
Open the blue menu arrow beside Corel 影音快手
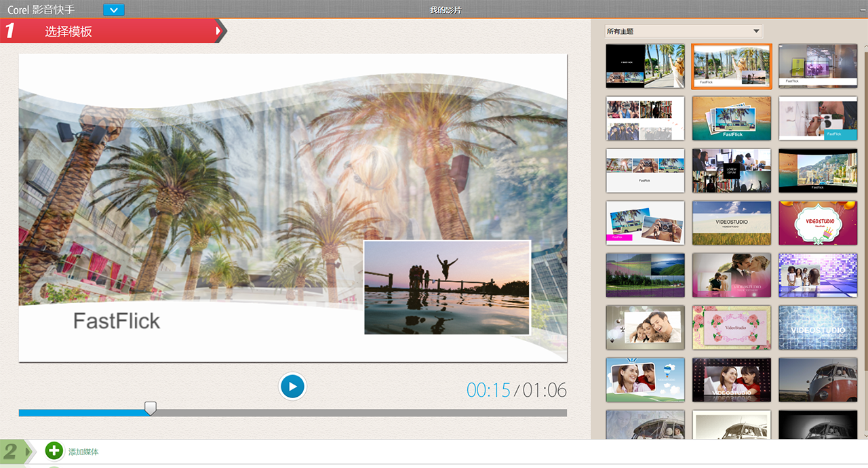click(114, 10)
